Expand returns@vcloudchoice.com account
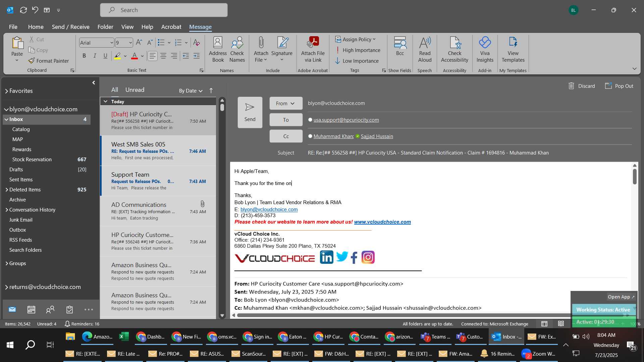 pos(6,287)
